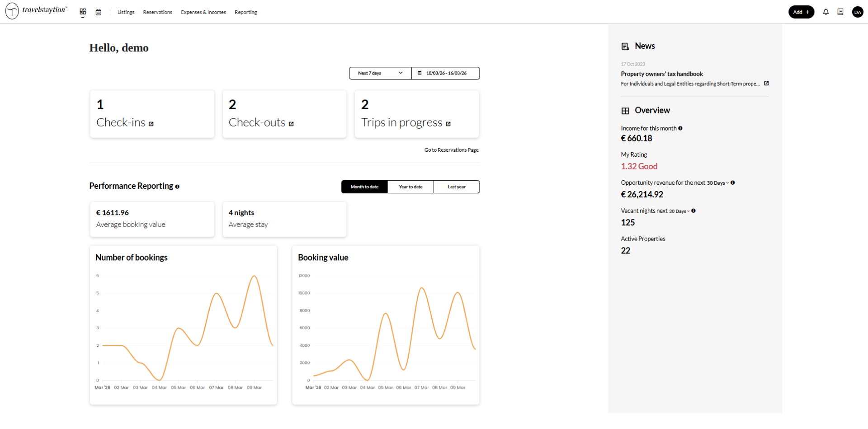Viewport: 868px width, 429px height.
Task: Open external link for tax handbook news
Action: point(766,84)
